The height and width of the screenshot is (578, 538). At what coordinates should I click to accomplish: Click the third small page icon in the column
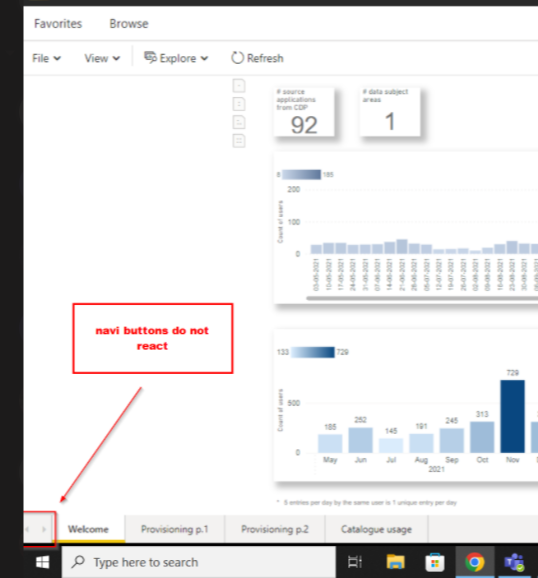239,122
